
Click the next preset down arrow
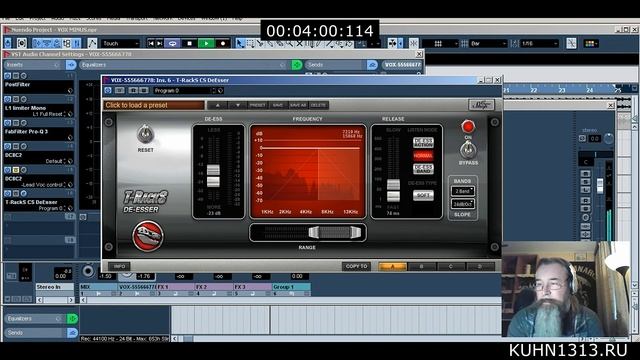[238, 105]
